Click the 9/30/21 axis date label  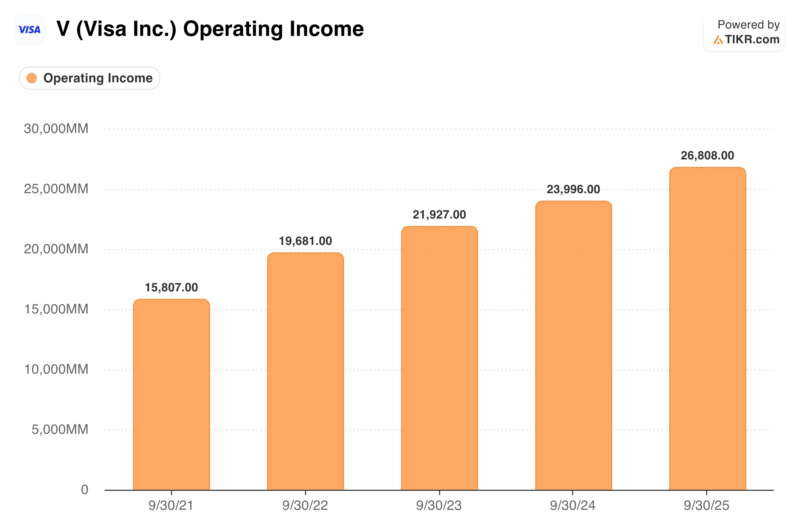coord(171,506)
